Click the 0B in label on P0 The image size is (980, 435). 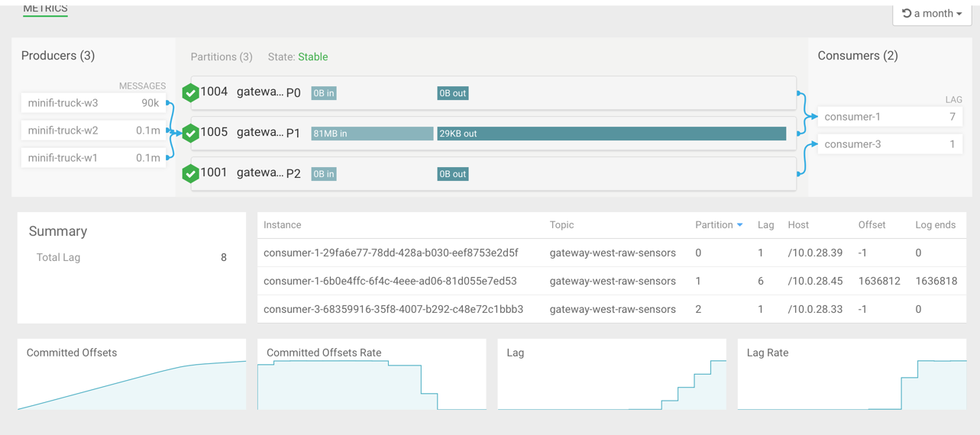pyautogui.click(x=324, y=93)
